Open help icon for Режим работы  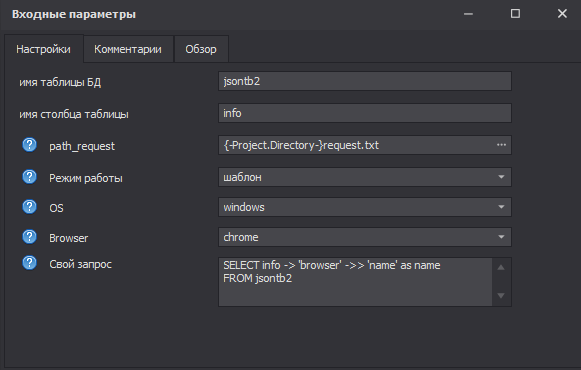[29, 177]
